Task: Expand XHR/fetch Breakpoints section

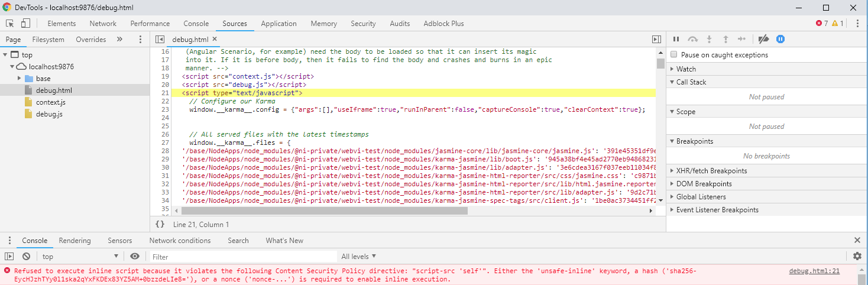Action: click(672, 171)
